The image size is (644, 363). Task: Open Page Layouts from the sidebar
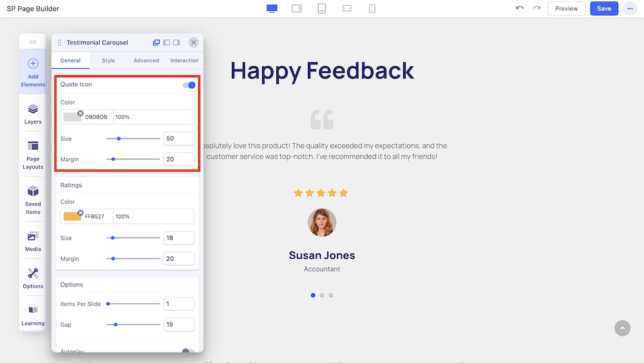(33, 154)
